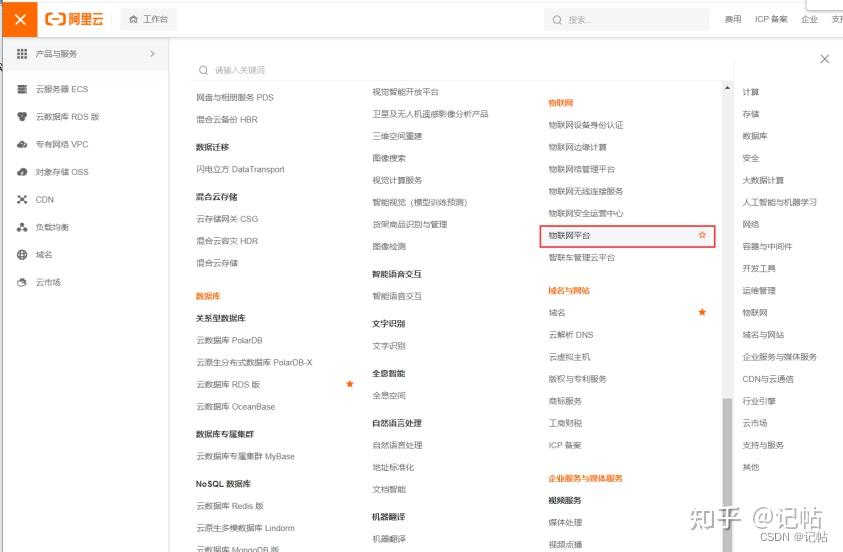
Task: Open 物联网平台 product link
Action: pyautogui.click(x=569, y=235)
